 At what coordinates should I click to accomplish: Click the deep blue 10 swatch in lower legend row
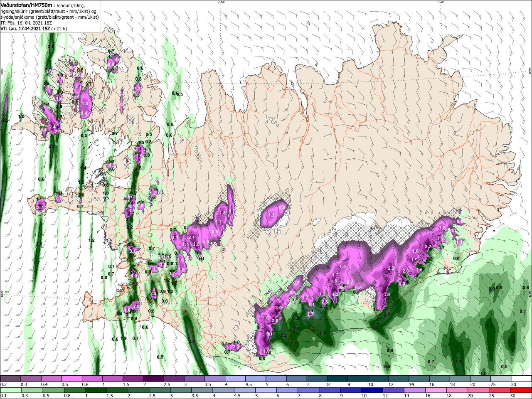coord(371,390)
